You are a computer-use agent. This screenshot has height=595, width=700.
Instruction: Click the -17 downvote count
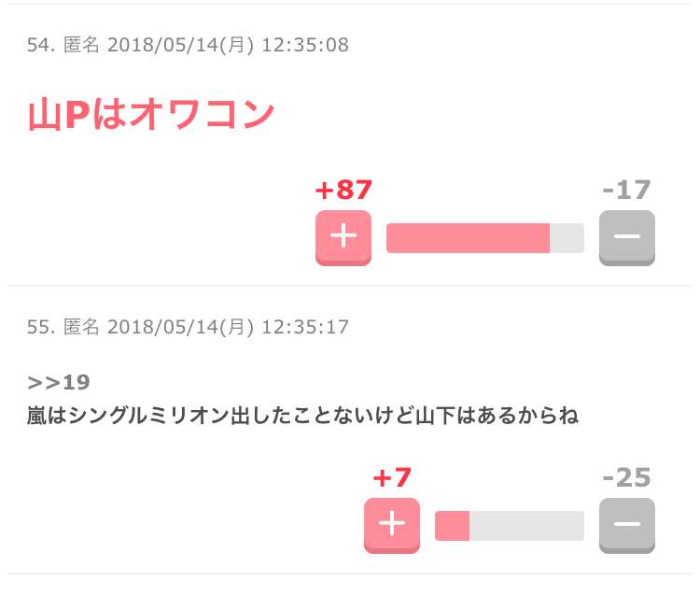[x=627, y=190]
